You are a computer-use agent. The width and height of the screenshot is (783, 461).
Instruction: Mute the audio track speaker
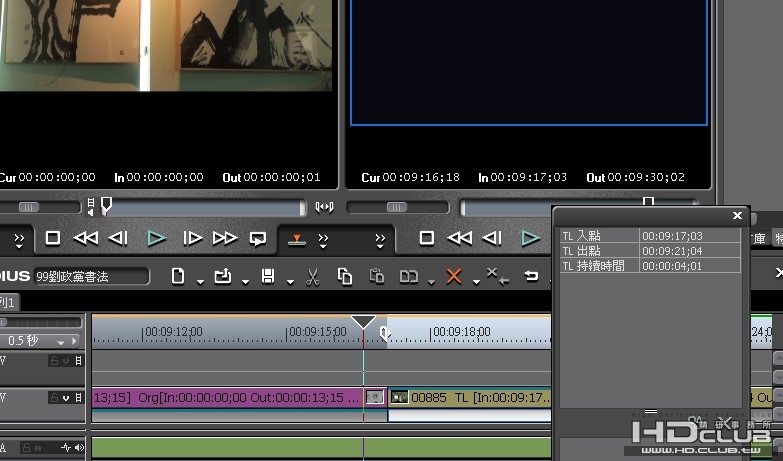(79, 448)
